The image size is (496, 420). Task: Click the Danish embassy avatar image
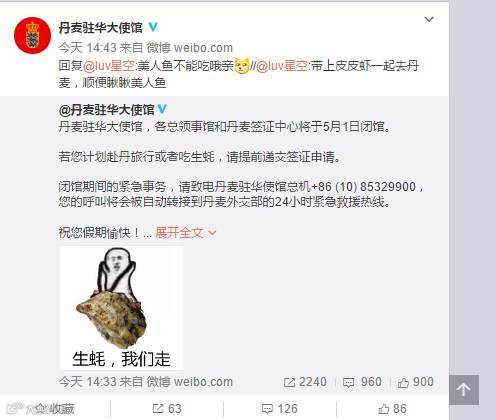point(32,35)
